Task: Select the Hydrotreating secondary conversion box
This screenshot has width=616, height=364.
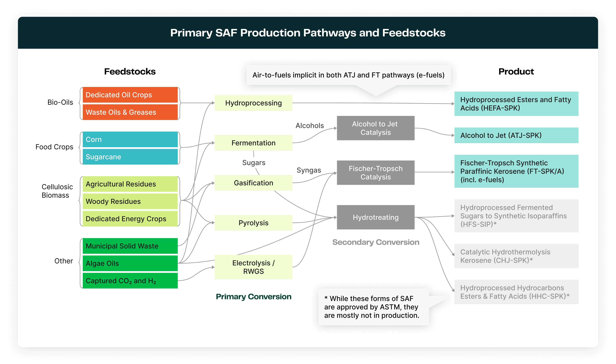Action: [x=375, y=217]
